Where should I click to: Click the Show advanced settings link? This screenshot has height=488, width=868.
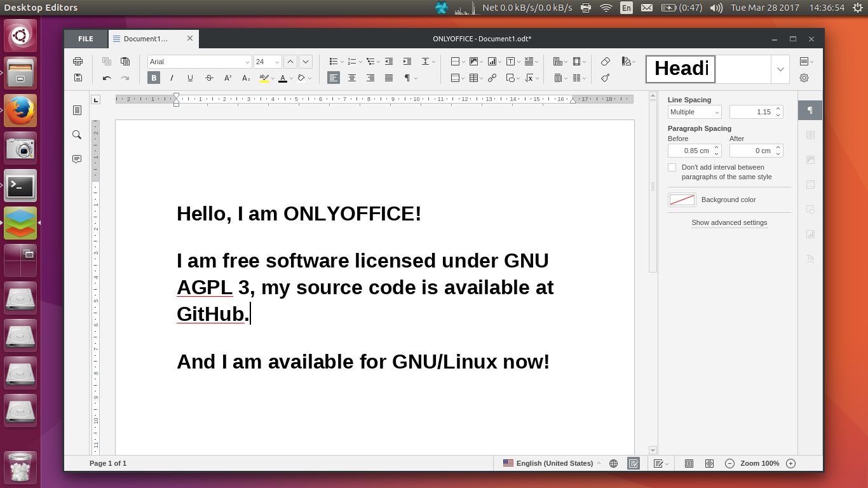[x=729, y=222]
